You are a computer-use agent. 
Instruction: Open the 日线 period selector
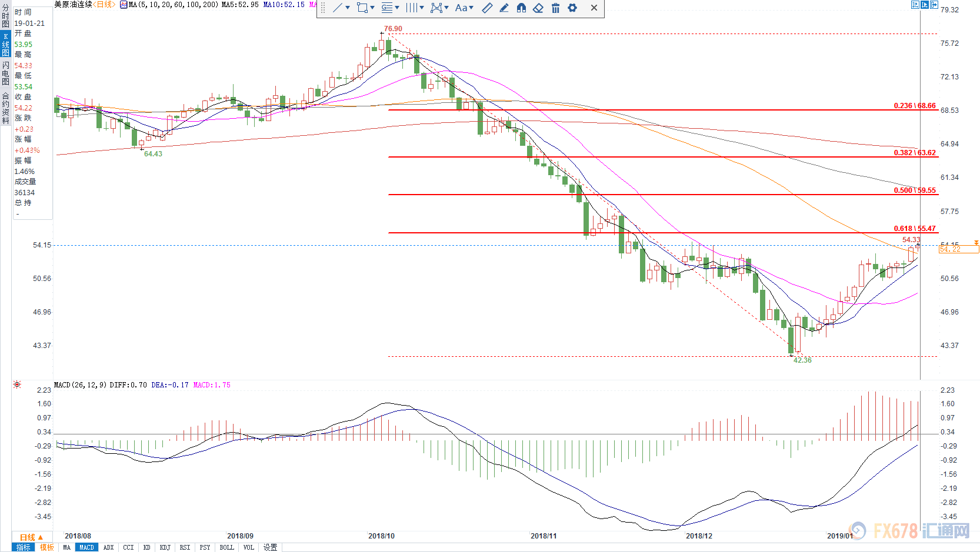[32, 537]
